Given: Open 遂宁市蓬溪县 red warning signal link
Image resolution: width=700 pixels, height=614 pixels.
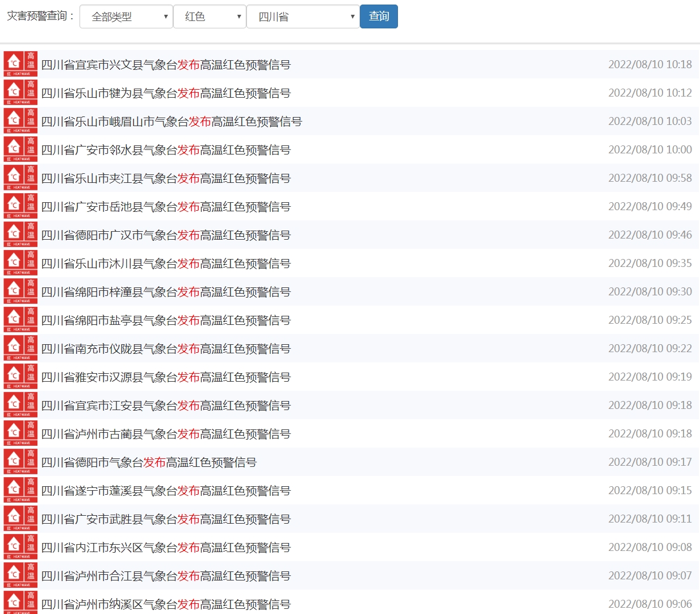Looking at the screenshot, I should pyautogui.click(x=166, y=491).
